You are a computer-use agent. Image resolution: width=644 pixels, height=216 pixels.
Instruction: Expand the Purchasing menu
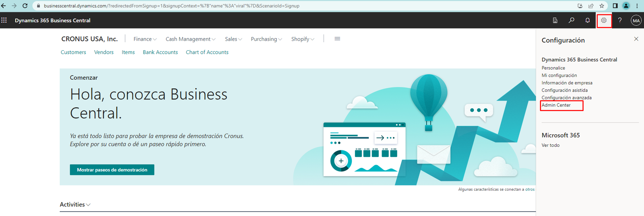pyautogui.click(x=266, y=39)
